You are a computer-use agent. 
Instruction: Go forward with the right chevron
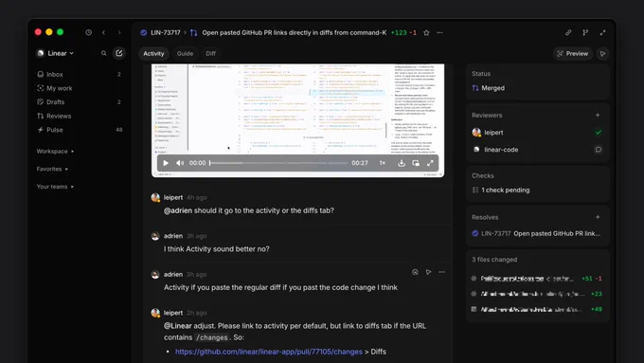tap(119, 32)
